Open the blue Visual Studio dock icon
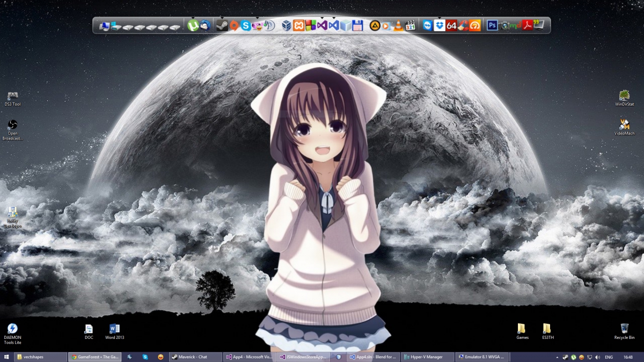 pos(334,25)
